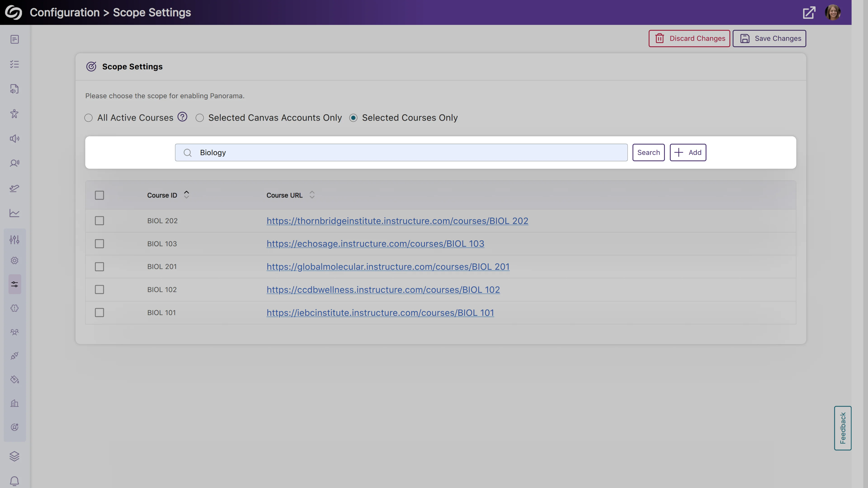Click the help icon beside All Active Courses
This screenshot has width=868, height=488.
click(182, 117)
